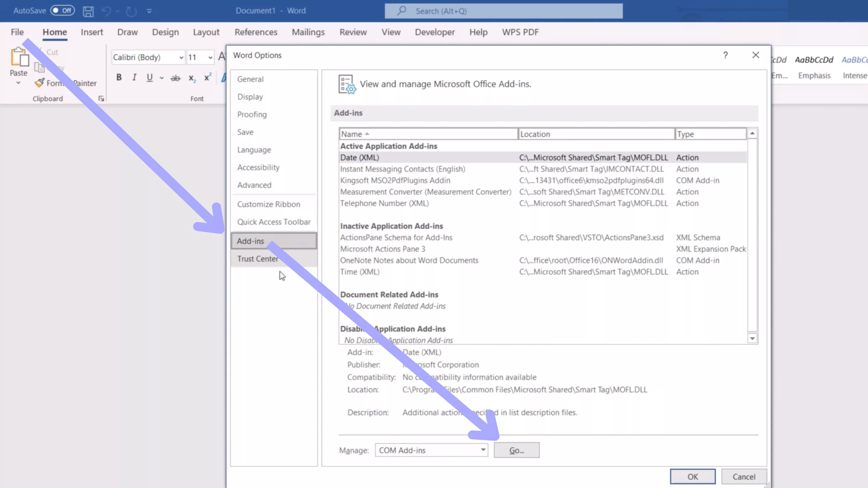Cancel the Word Options dialog
Screen dimensions: 868x488
coord(744,476)
